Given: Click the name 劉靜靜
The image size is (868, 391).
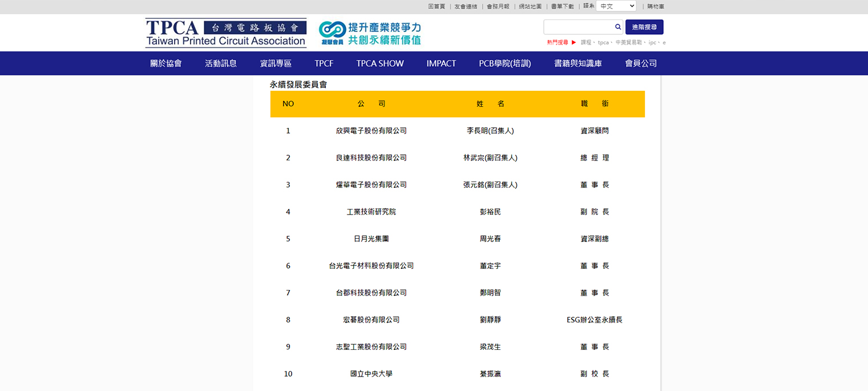Looking at the screenshot, I should click(491, 320).
